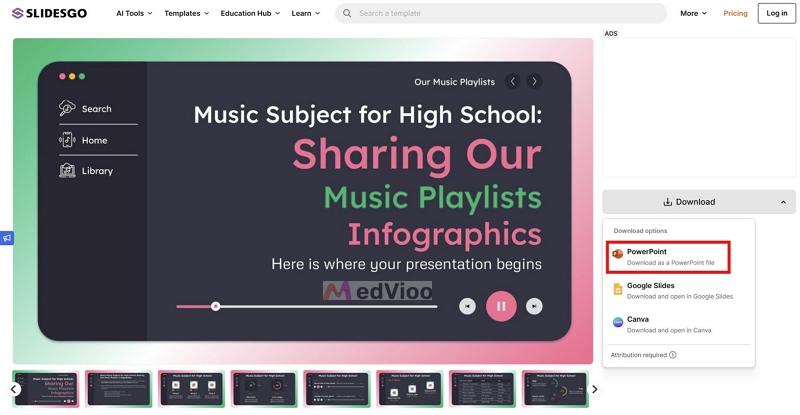The width and height of the screenshot is (800, 415).
Task: Go to the Pricing page
Action: point(735,13)
